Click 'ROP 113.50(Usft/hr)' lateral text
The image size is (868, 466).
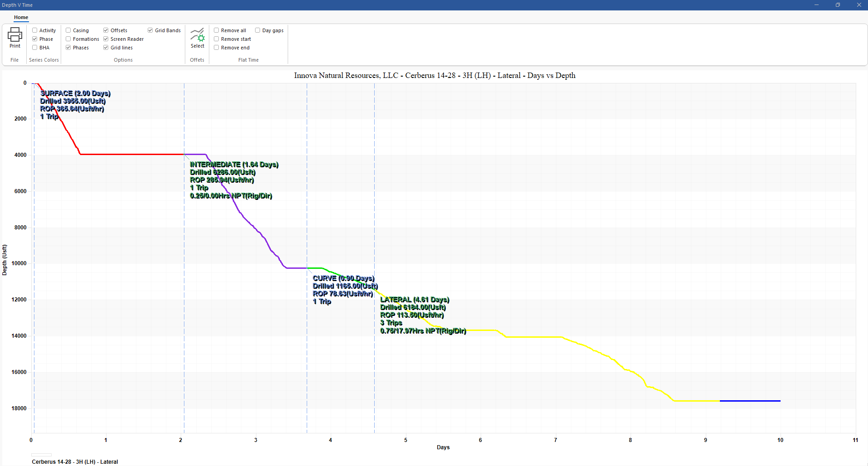[x=412, y=315]
